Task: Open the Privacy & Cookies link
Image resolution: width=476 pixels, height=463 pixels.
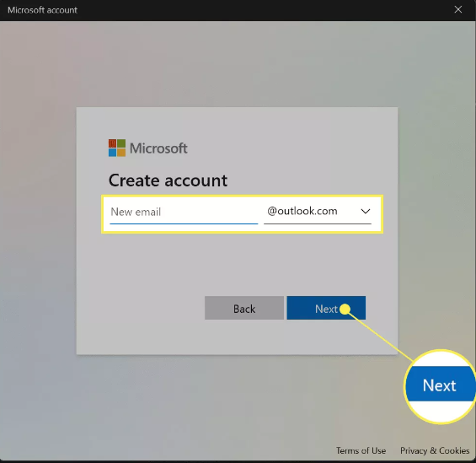Action: coord(435,450)
